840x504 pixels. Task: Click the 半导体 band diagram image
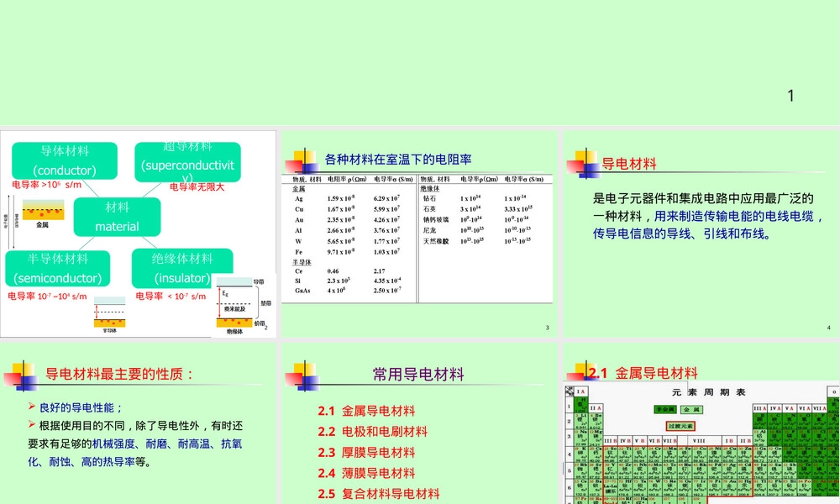[x=110, y=315]
